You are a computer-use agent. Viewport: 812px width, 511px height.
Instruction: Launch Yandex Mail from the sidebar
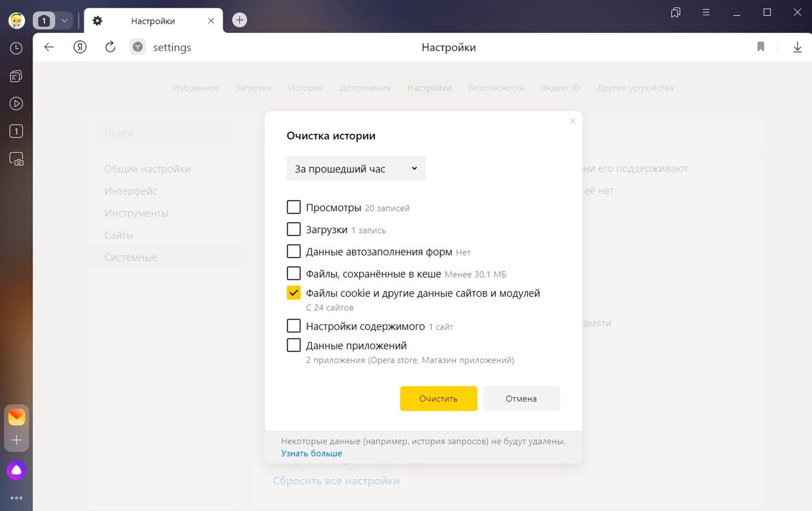[x=16, y=417]
